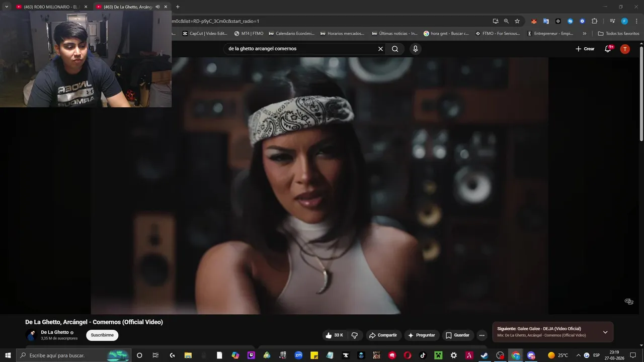Open Opera browser from taskbar
This screenshot has width=644, height=362.
pos(408,355)
